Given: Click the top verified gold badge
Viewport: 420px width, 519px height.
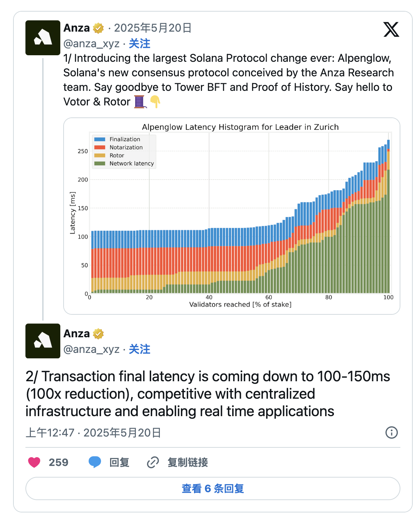Looking at the screenshot, I should tap(98, 28).
